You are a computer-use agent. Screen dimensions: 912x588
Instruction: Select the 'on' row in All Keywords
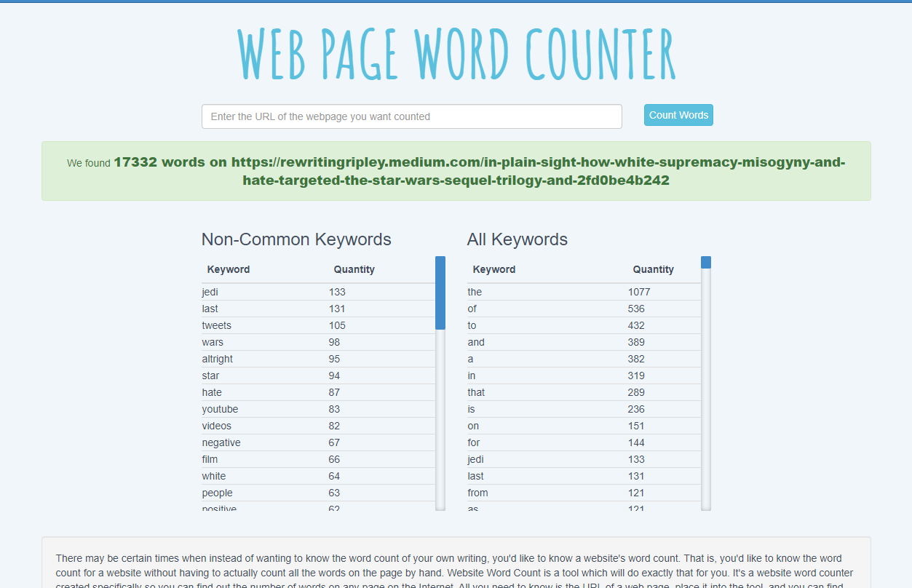click(x=584, y=426)
